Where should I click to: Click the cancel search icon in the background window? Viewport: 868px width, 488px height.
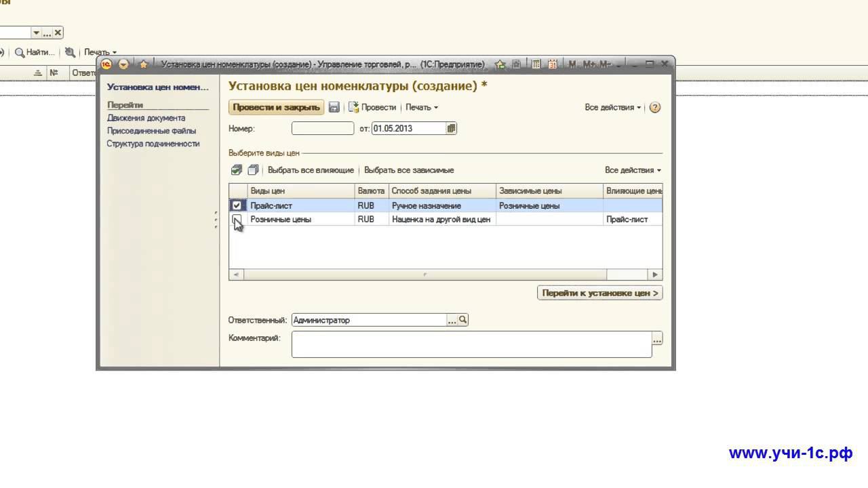(x=70, y=52)
